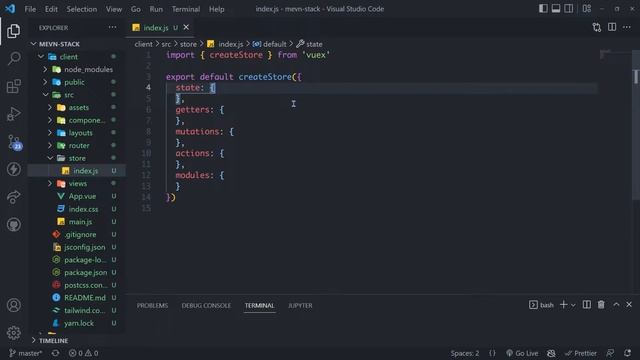The width and height of the screenshot is (640, 360).
Task: Open Source Control view with badge
Action: click(14, 142)
